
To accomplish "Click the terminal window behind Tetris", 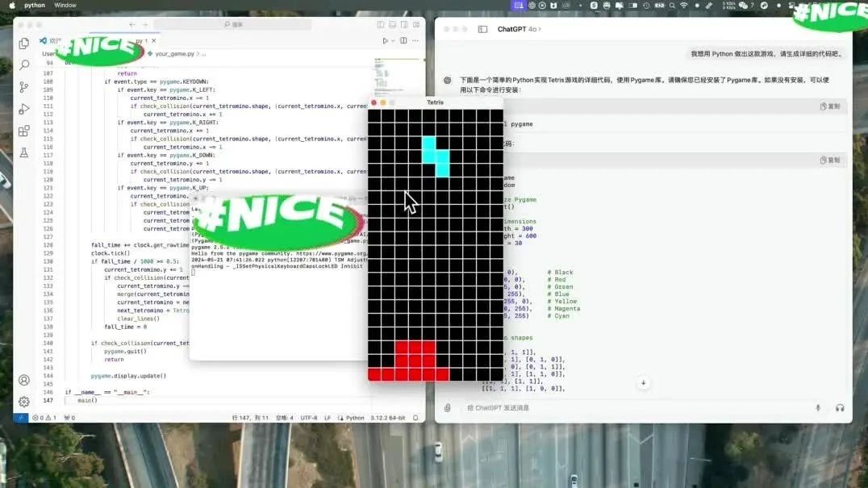I will click(277, 310).
